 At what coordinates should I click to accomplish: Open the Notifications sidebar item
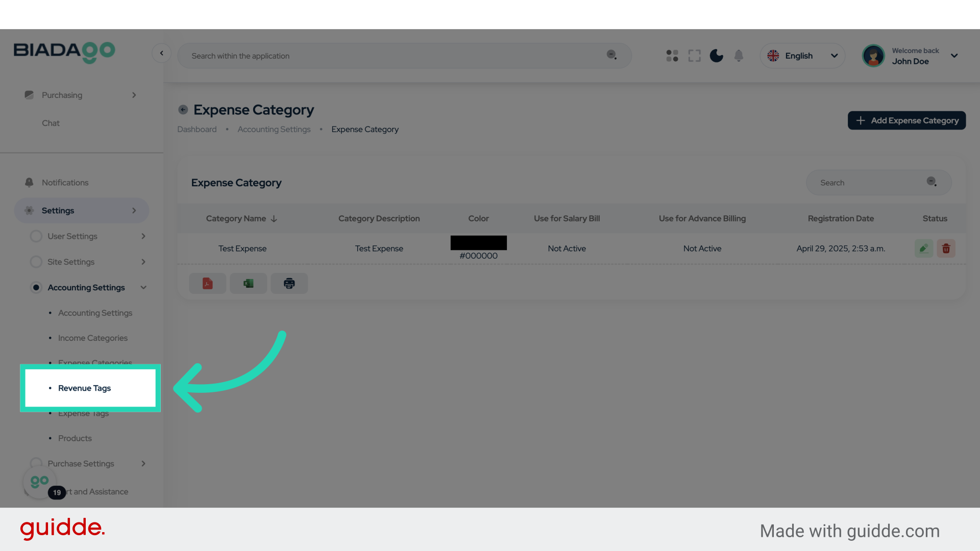(65, 182)
